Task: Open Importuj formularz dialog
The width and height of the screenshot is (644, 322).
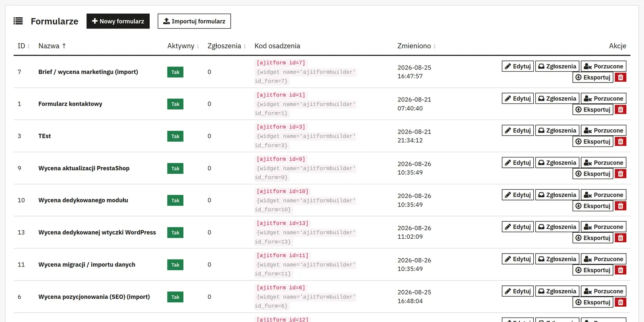Action: pos(194,21)
